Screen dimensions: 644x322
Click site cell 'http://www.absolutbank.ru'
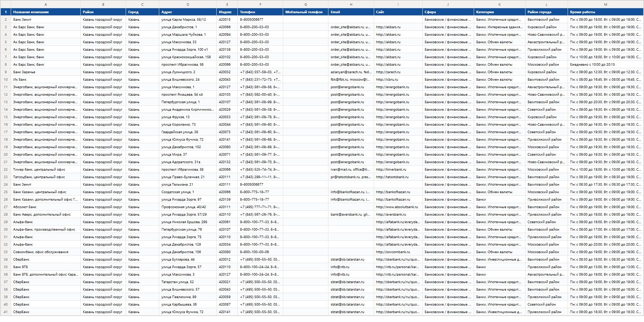pos(398,207)
